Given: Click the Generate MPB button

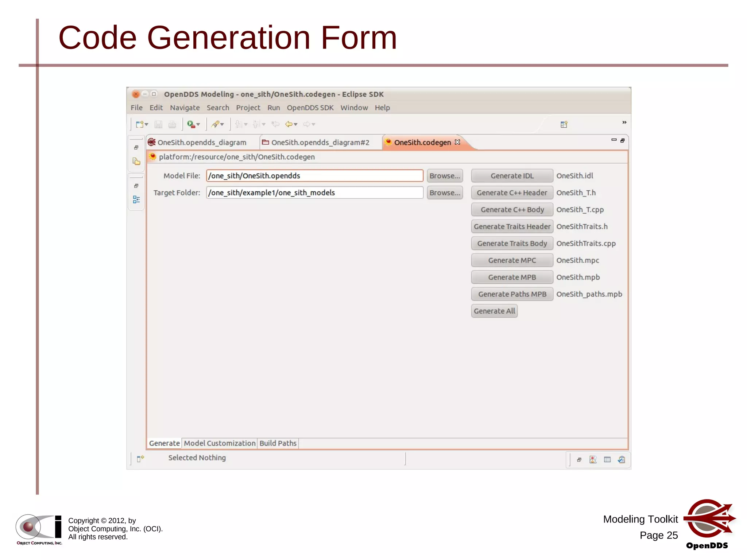Looking at the screenshot, I should point(512,277).
